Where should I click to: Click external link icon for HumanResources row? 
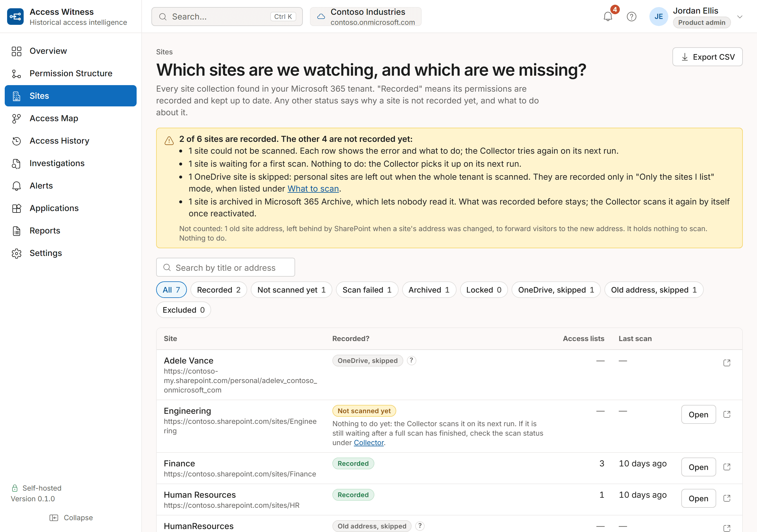tap(727, 528)
